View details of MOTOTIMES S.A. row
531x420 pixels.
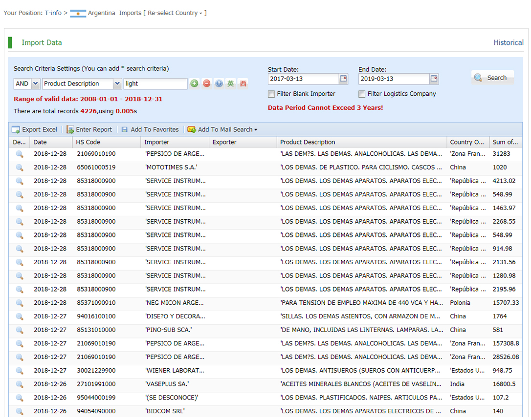20,168
